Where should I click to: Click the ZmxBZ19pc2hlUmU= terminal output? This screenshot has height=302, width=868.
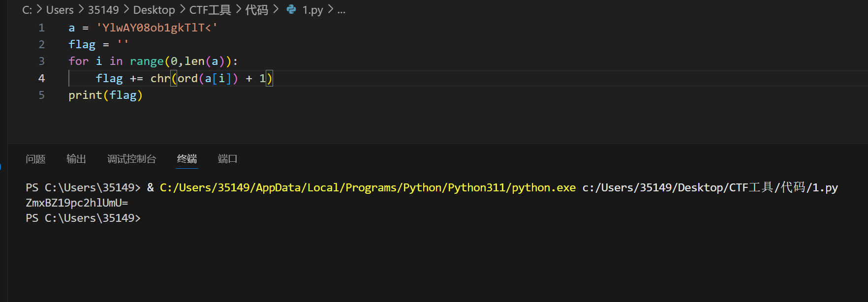pyautogui.click(x=77, y=203)
